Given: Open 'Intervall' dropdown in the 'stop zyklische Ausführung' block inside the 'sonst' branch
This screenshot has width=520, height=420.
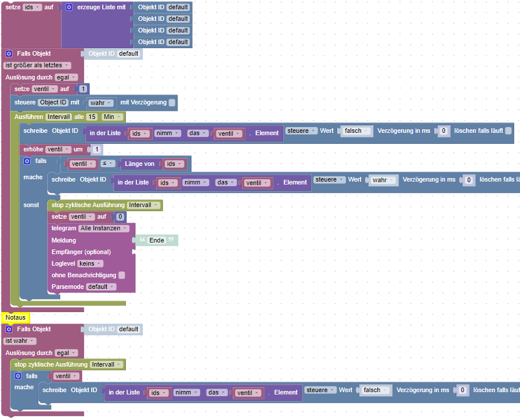Looking at the screenshot, I should (x=143, y=205).
